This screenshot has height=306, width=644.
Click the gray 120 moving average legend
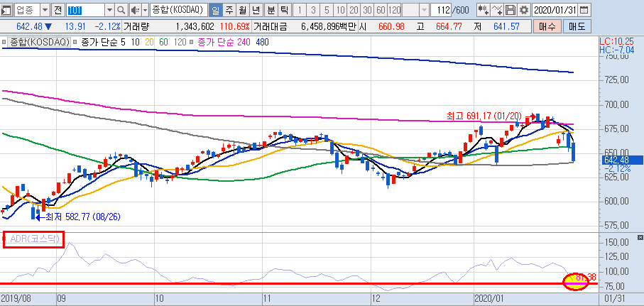180,42
